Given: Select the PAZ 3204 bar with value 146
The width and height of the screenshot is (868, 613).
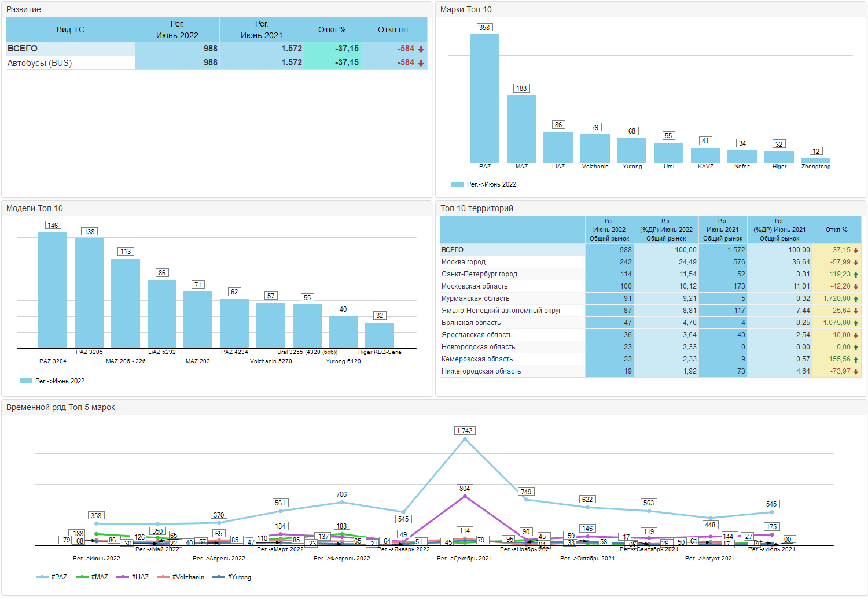Looking at the screenshot, I should click(x=53, y=290).
